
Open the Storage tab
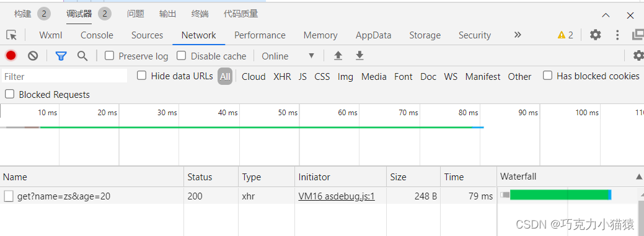[425, 35]
